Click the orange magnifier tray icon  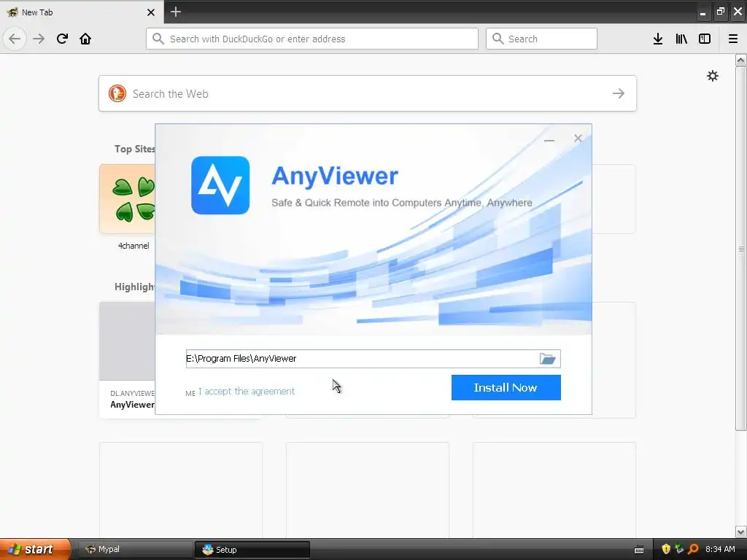pos(693,549)
